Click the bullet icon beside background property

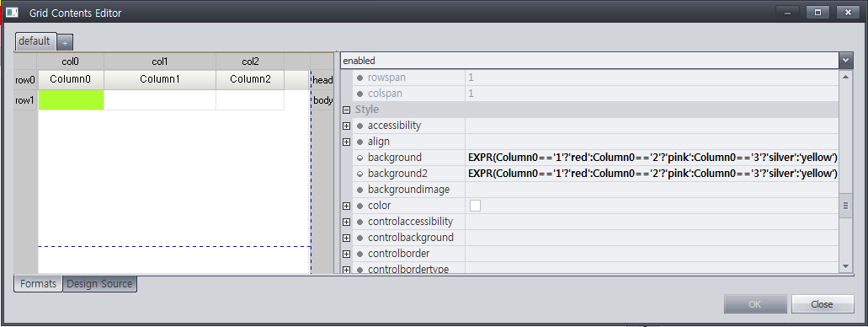pyautogui.click(x=359, y=158)
